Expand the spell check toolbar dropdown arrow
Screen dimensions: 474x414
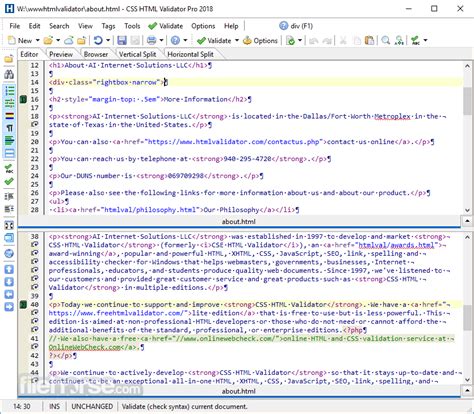425,41
